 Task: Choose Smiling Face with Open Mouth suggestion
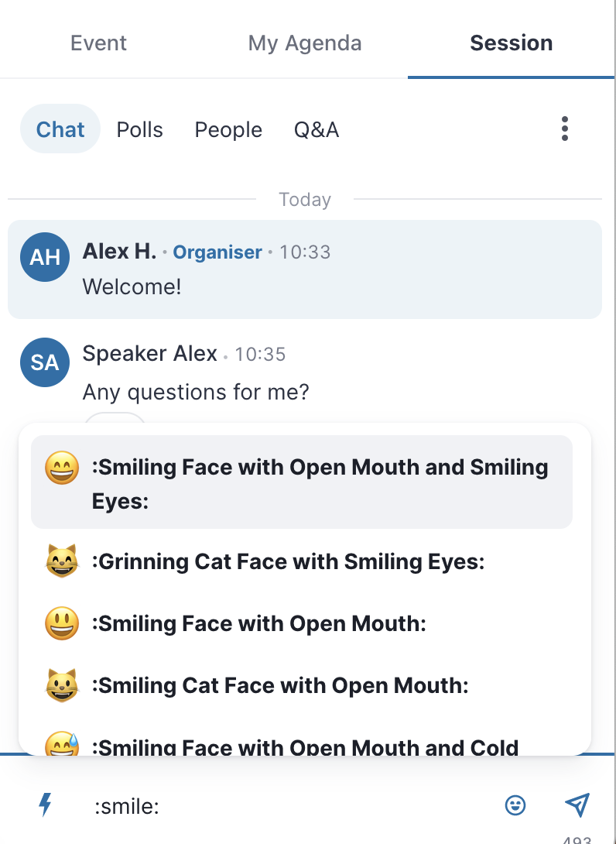click(x=301, y=623)
